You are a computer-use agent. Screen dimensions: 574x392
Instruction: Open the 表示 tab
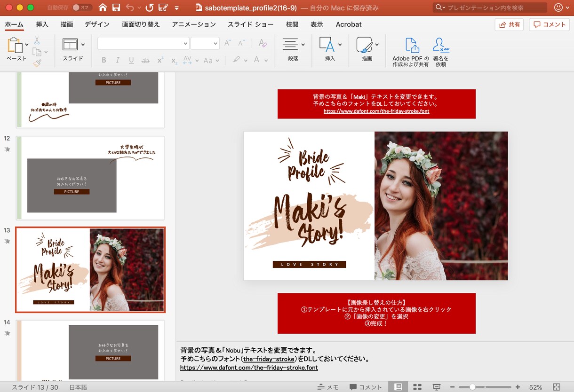pyautogui.click(x=317, y=24)
